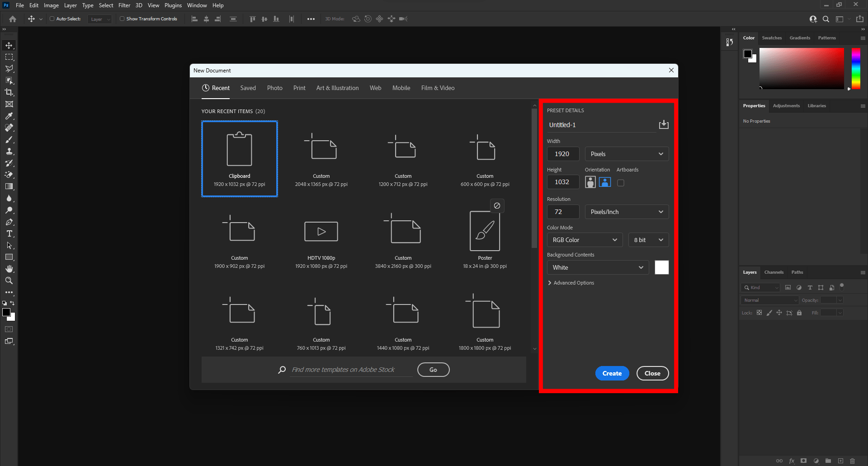Select the Eyedropper tool
868x466 pixels.
9,116
